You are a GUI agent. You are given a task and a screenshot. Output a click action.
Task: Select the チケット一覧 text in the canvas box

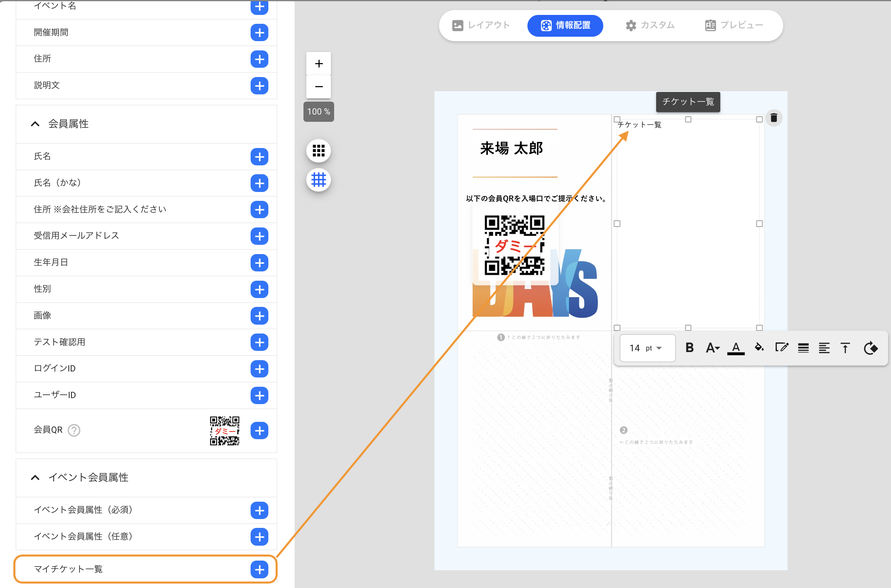[640, 125]
